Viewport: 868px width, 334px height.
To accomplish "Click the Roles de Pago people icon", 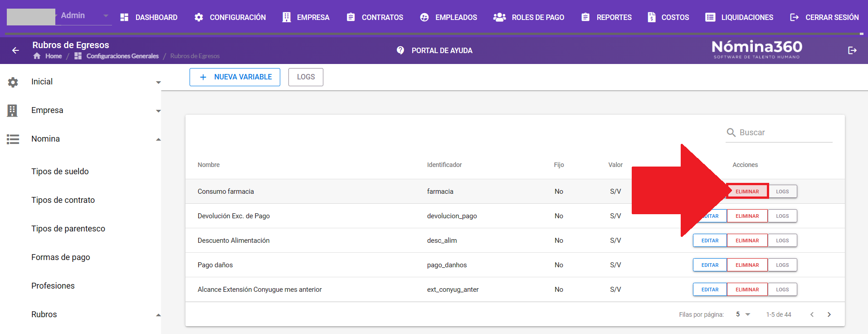I will tap(499, 17).
